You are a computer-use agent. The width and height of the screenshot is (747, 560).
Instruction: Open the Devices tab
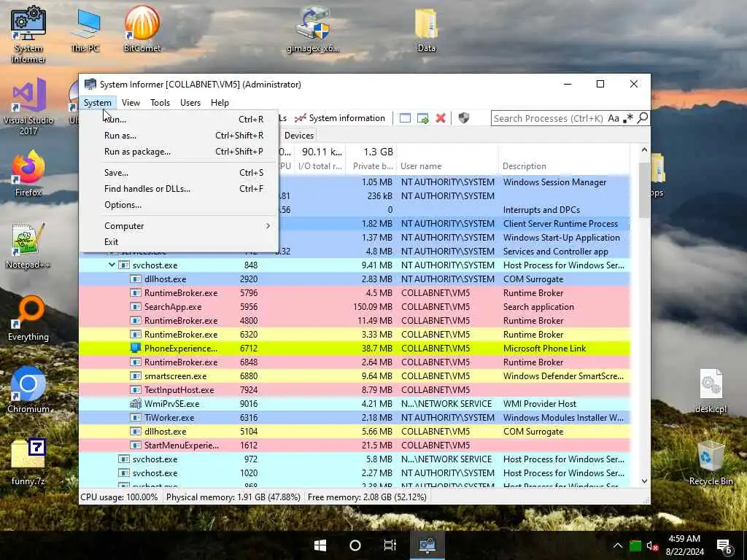298,135
